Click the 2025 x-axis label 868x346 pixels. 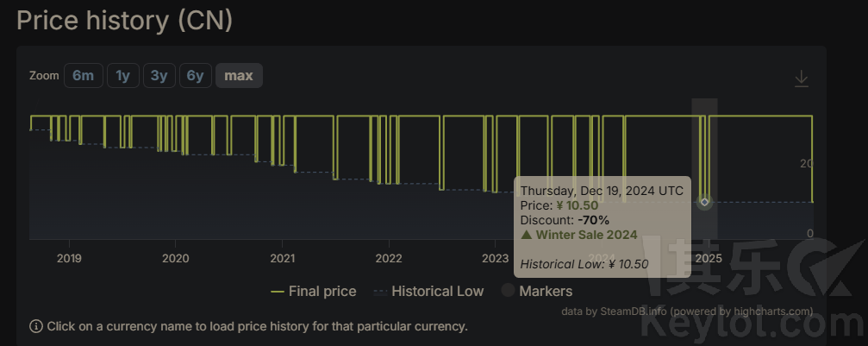coord(709,257)
